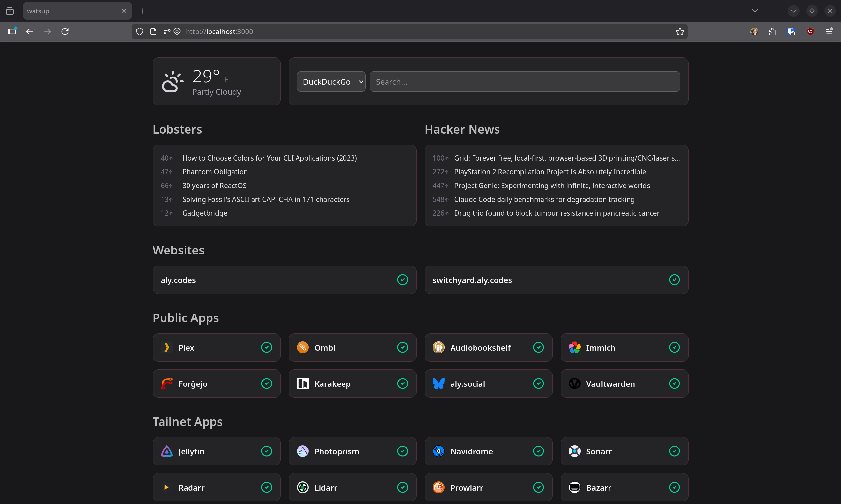Screen dimensions: 841x504
Task: Open the Navidrome icon
Action: click(x=438, y=451)
